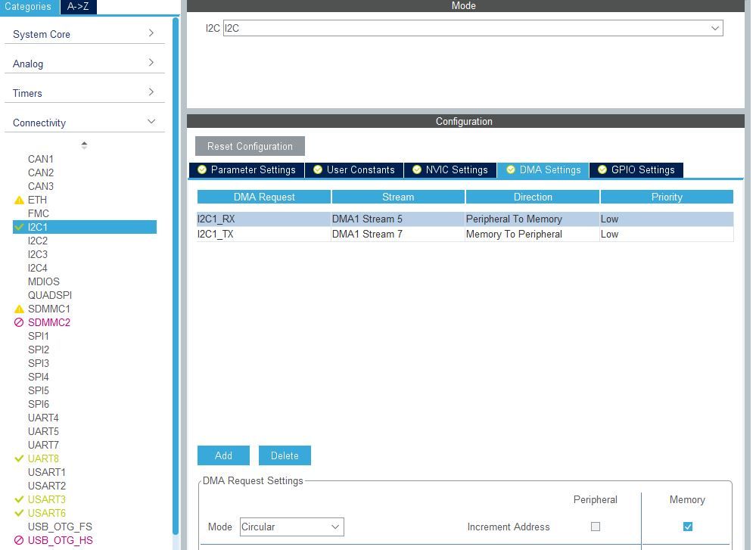Screen dimensions: 756x550
Task: Click the SDMMC2 disabled circle icon
Action: [19, 322]
